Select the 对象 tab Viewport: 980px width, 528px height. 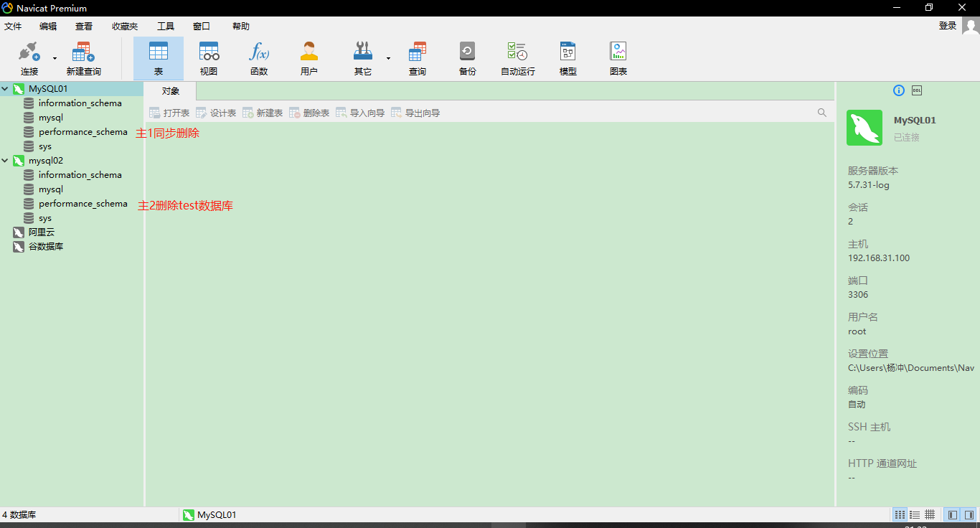[170, 91]
